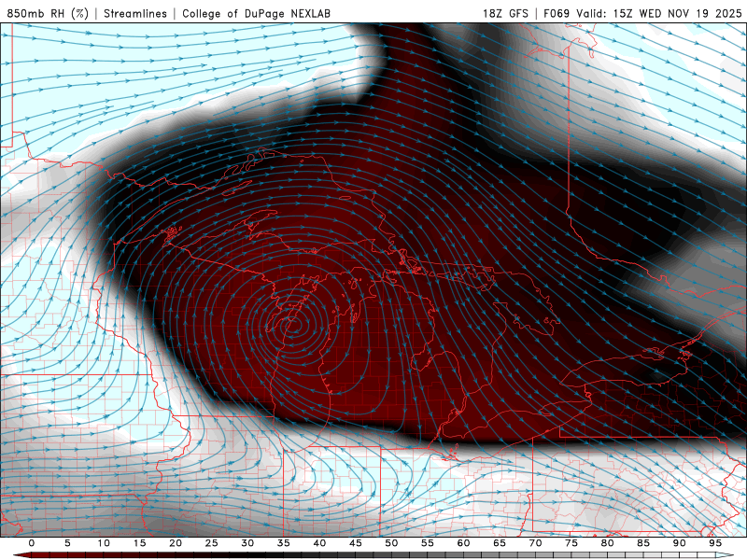Click the '10' value on the colorbar
Viewport: 747px width, 560px height.
coord(104,543)
